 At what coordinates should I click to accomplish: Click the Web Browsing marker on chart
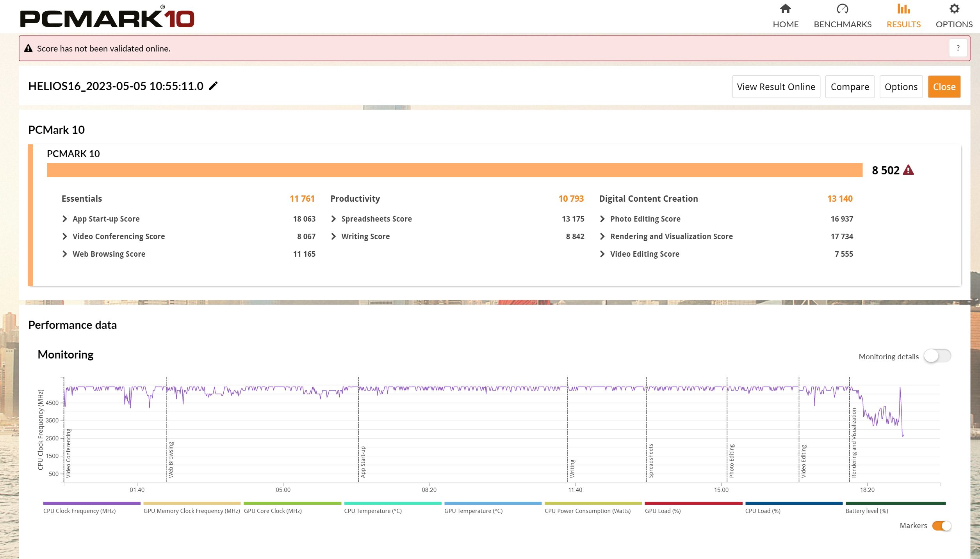coord(171,460)
